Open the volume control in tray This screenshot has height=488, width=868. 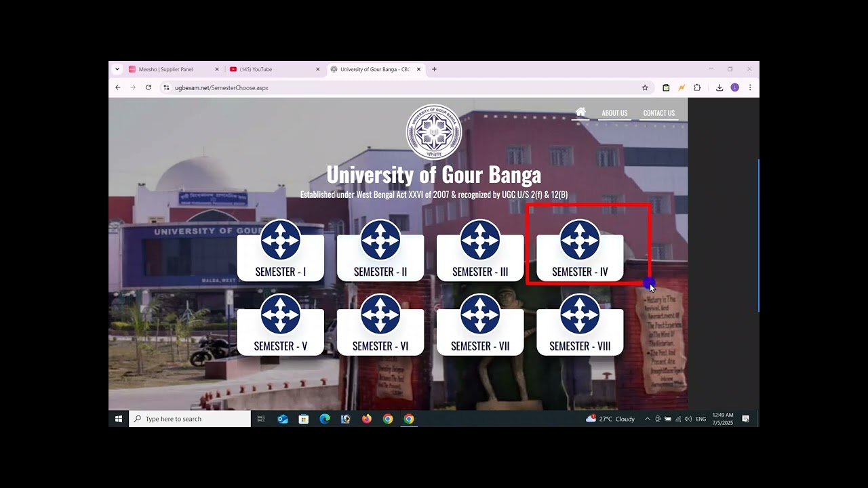(x=688, y=419)
